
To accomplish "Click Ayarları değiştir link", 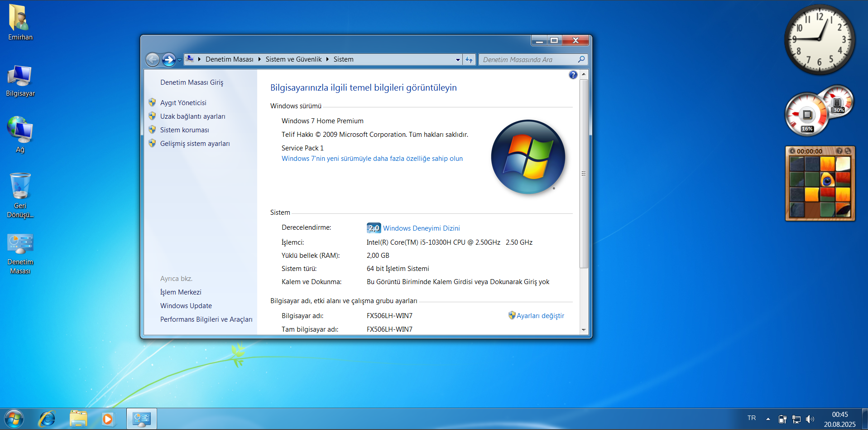I will click(x=540, y=316).
